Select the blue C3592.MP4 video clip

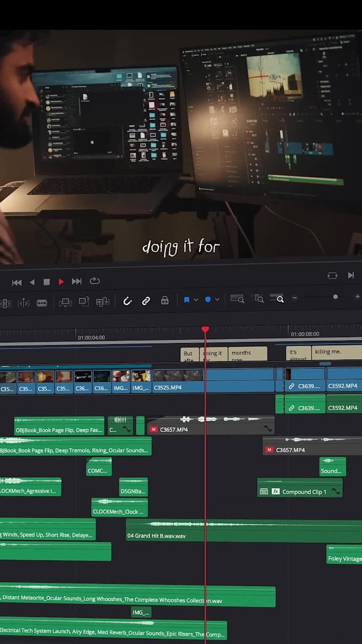(344, 380)
